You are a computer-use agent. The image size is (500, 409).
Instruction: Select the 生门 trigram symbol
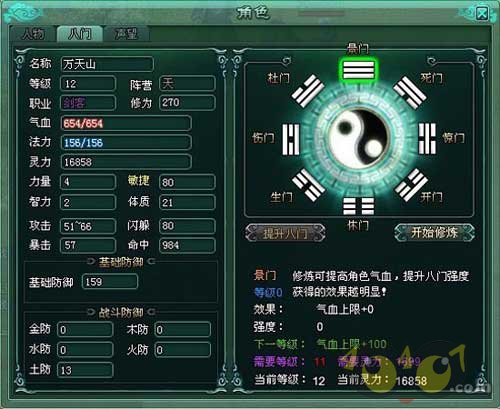(x=308, y=185)
